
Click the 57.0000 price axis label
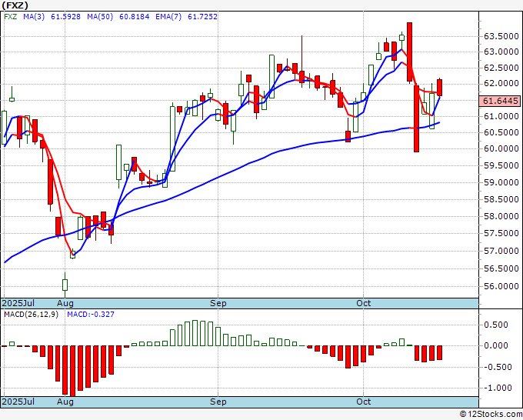coord(501,251)
